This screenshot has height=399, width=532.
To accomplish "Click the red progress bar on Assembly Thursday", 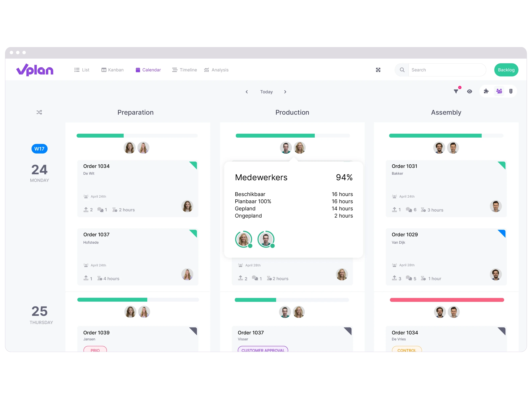I will 446,300.
